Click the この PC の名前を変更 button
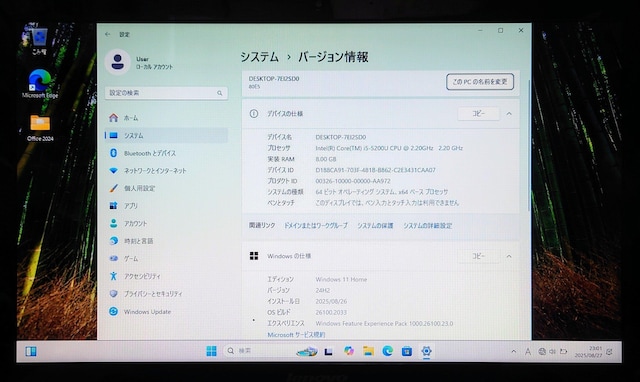 pos(480,82)
